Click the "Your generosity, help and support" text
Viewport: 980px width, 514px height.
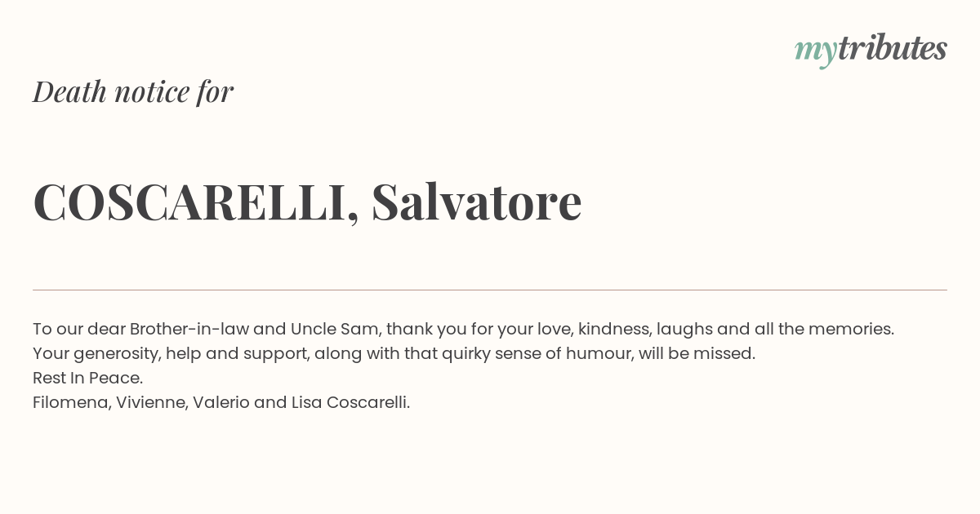click(x=170, y=353)
